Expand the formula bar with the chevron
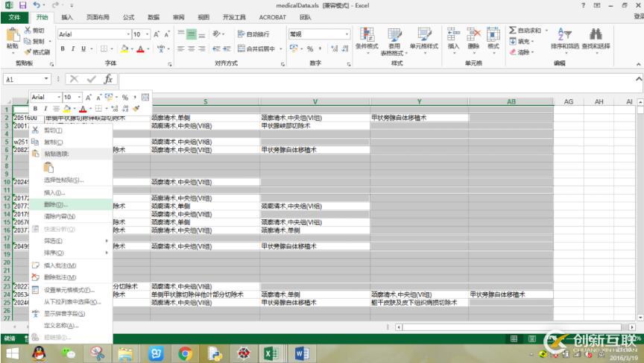This screenshot has height=363, width=644. click(x=639, y=79)
